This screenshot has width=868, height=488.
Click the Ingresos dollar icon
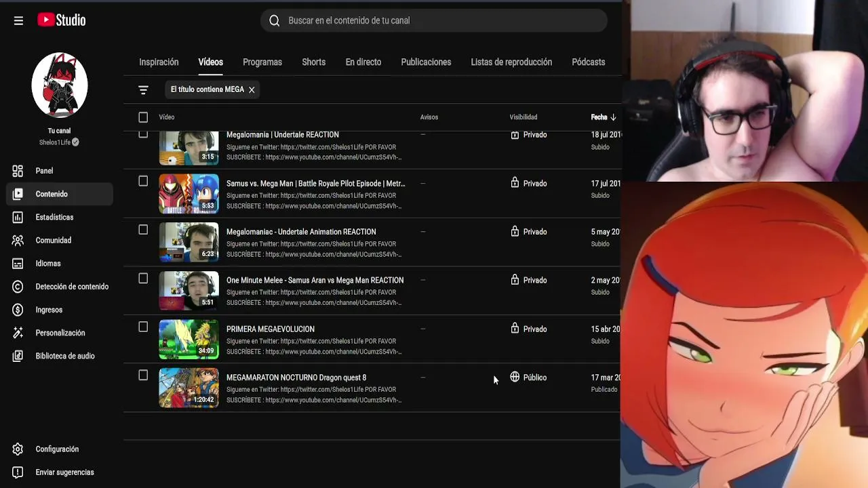(x=18, y=310)
